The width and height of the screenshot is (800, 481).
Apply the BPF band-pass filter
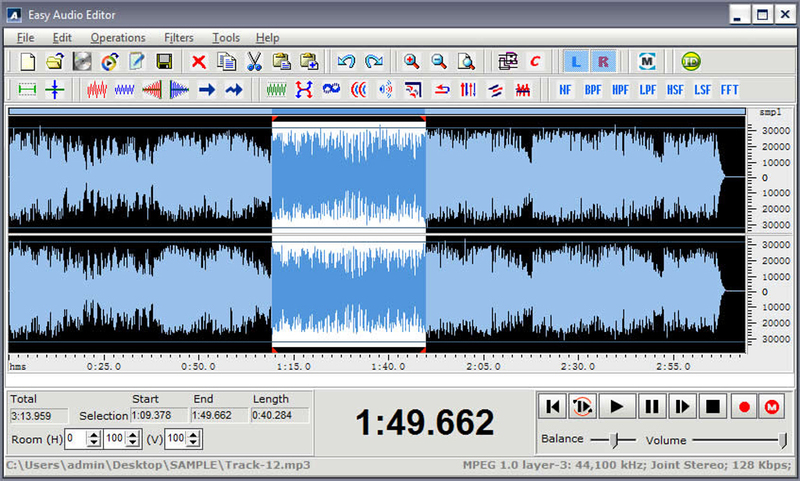point(593,90)
